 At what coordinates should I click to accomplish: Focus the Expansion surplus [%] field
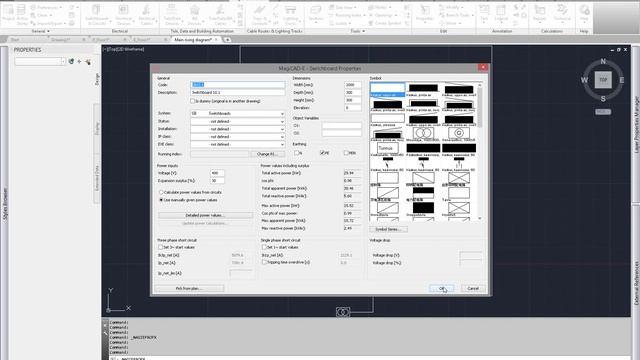tap(217, 180)
